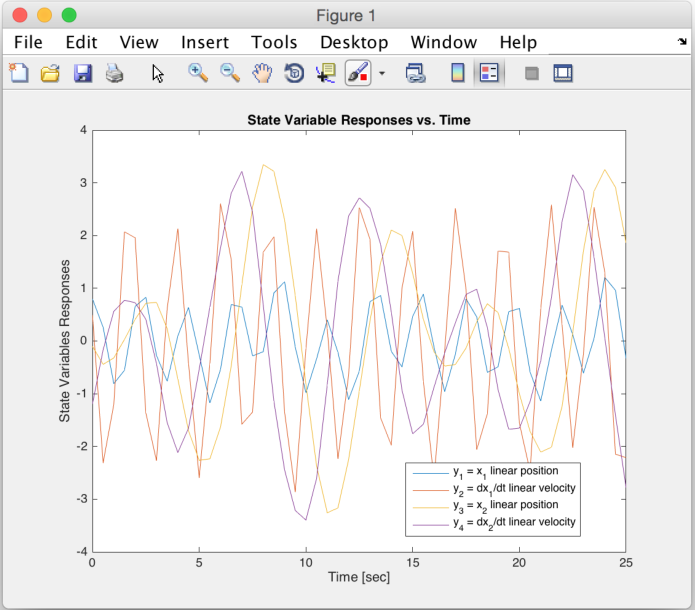This screenshot has height=610, width=695.
Task: Toggle the Insert Legend button off
Action: pyautogui.click(x=489, y=73)
